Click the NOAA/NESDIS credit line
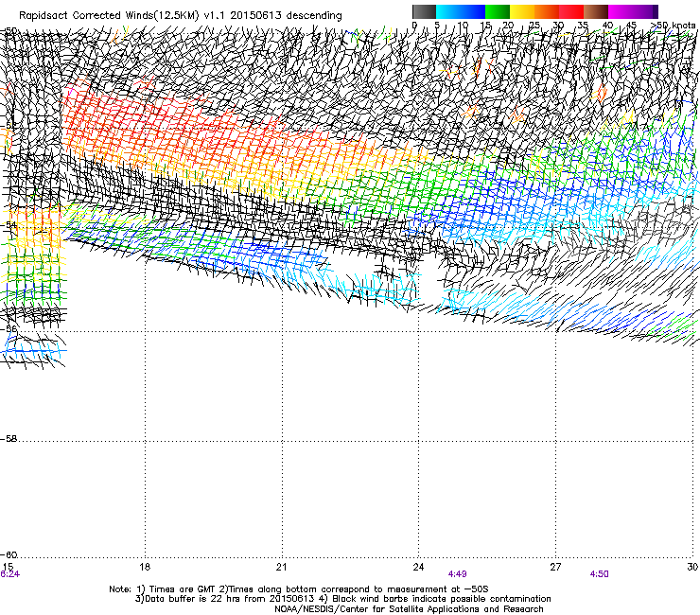This screenshot has height=615, width=700. click(409, 609)
